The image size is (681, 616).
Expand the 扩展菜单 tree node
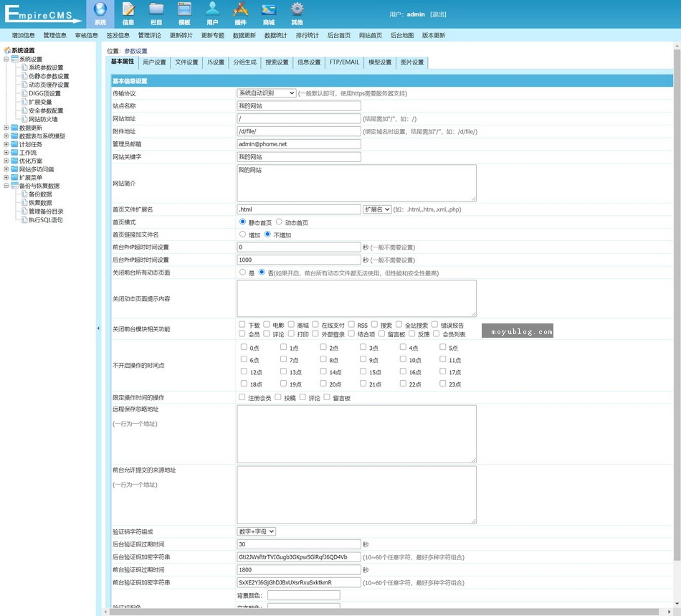coord(6,177)
